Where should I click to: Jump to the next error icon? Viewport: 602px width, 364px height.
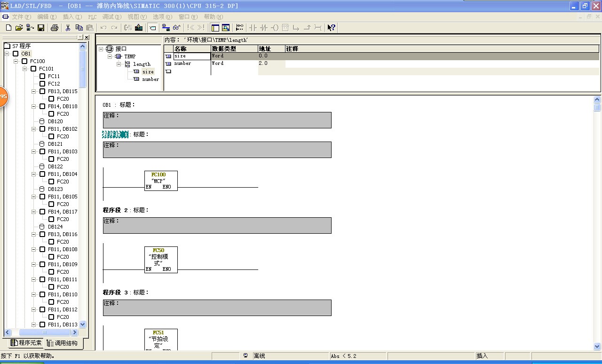(x=201, y=28)
